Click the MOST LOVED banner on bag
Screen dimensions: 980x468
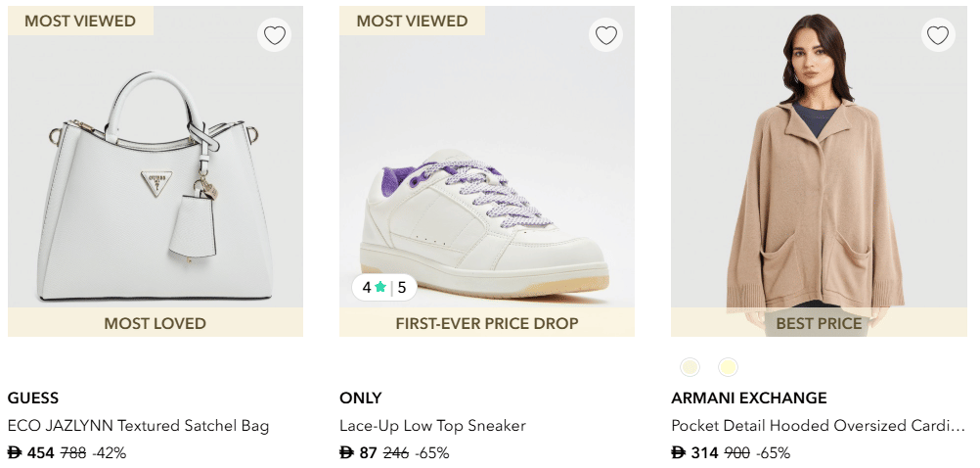pyautogui.click(x=156, y=323)
